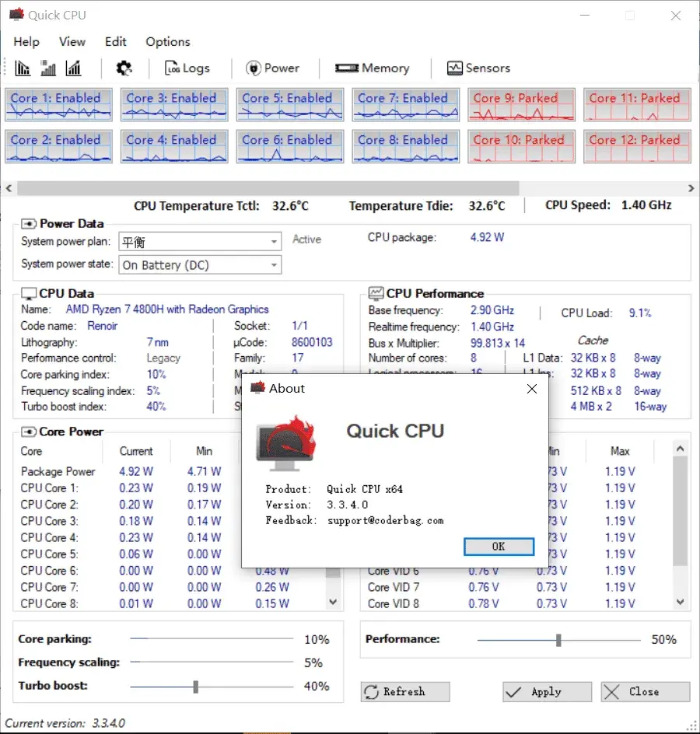Open the Memory toolbar item

tap(373, 68)
